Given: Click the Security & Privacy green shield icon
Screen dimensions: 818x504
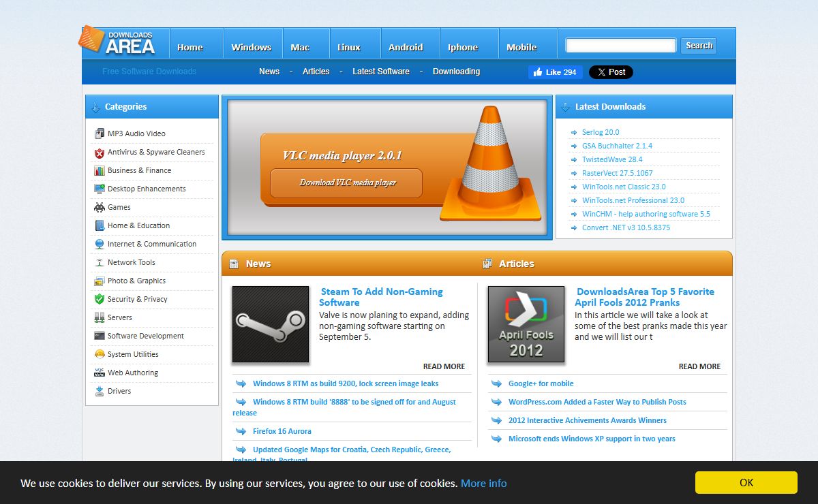Looking at the screenshot, I should 100,300.
